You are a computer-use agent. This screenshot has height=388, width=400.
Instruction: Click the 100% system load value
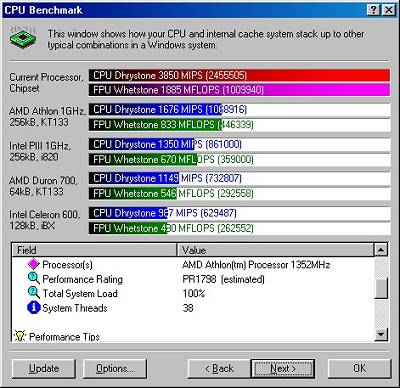pyautogui.click(x=194, y=293)
